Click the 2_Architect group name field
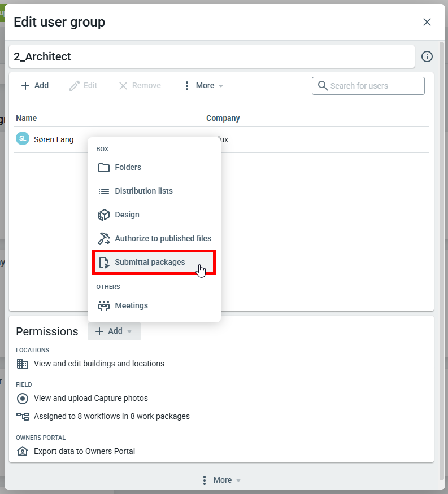This screenshot has height=494, width=448. (x=211, y=56)
